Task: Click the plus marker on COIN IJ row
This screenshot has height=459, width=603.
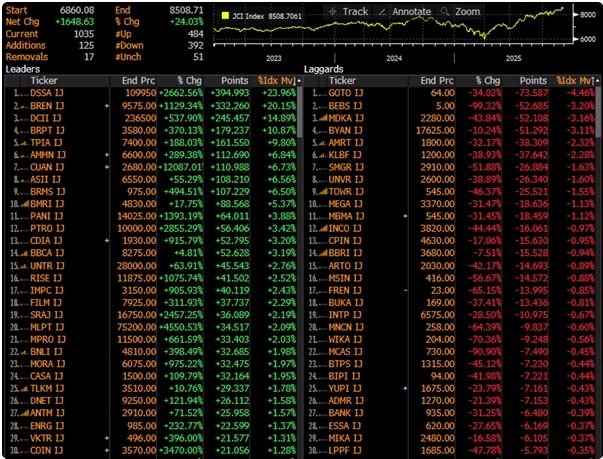Action: click(x=107, y=450)
